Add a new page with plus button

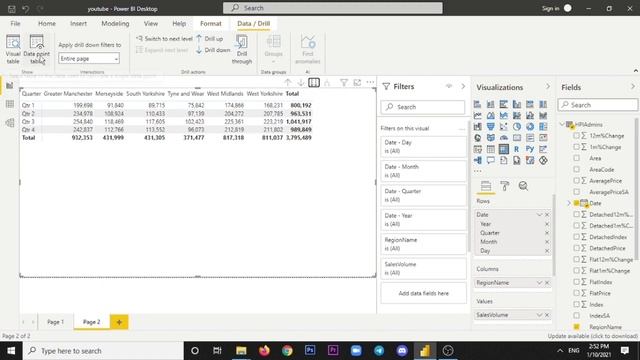point(119,322)
